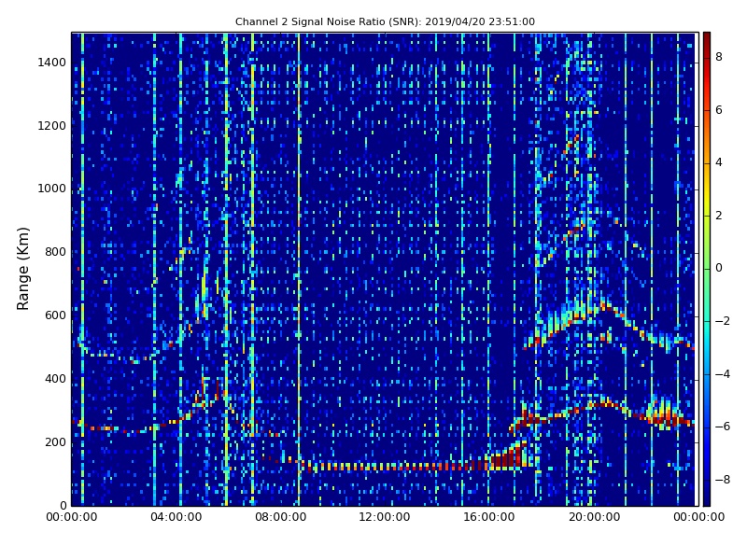
Task: Click the colorbar value 4 label
Action: click(x=719, y=162)
